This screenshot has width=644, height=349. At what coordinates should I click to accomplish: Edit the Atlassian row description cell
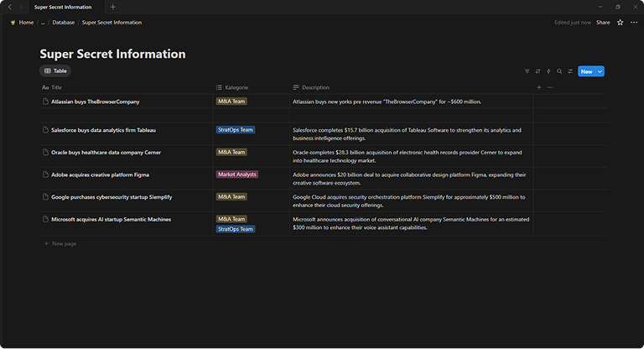pos(412,102)
